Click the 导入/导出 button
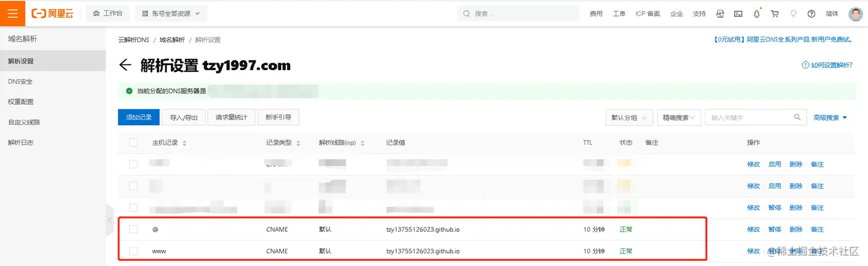Image resolution: width=868 pixels, height=266 pixels. (x=184, y=117)
